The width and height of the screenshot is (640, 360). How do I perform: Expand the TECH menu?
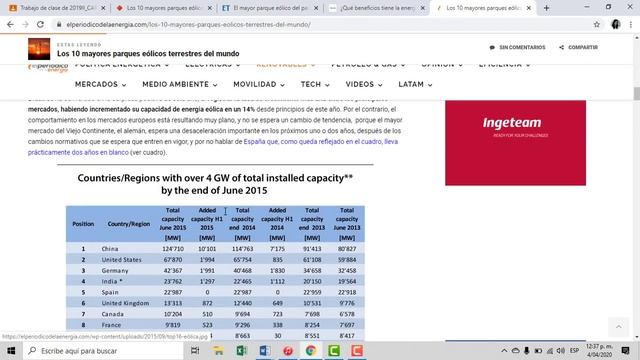coord(315,84)
